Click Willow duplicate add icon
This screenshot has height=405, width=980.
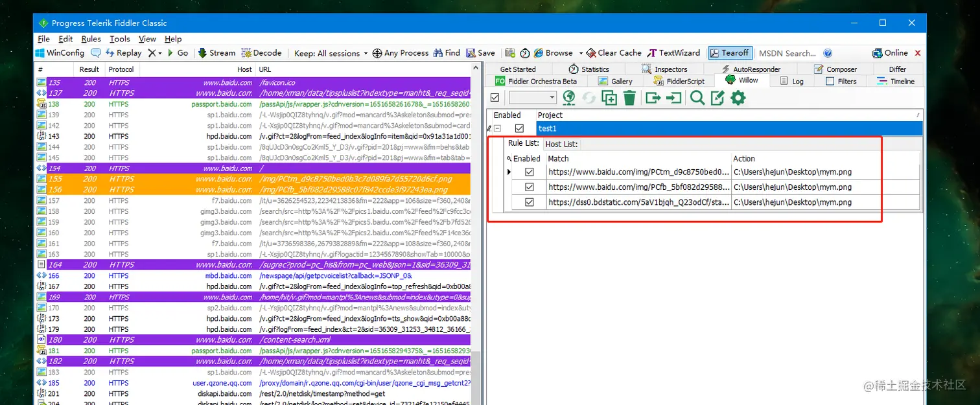click(x=609, y=98)
